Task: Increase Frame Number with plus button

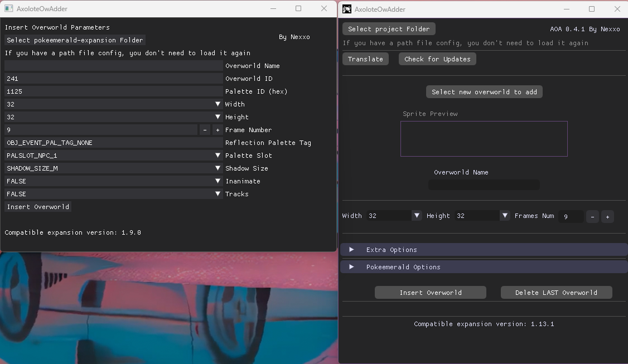Action: [x=218, y=130]
